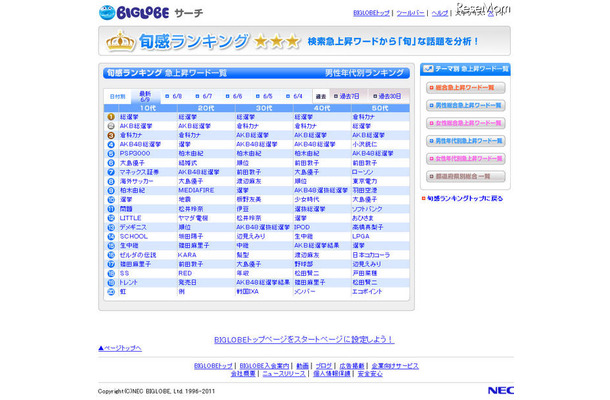Click the マネックス証券 keyword
Image resolution: width=610 pixels, height=400 pixels.
click(x=139, y=172)
